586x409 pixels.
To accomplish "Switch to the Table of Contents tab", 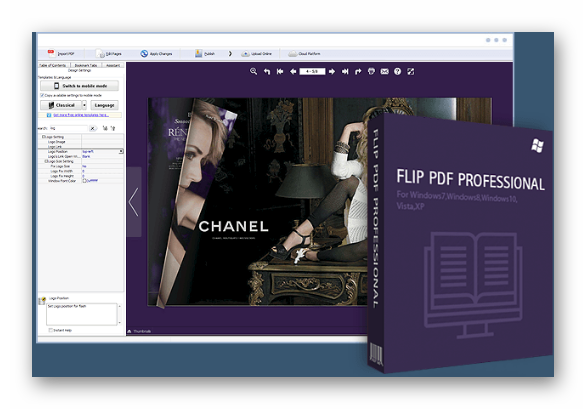I will 53,65.
